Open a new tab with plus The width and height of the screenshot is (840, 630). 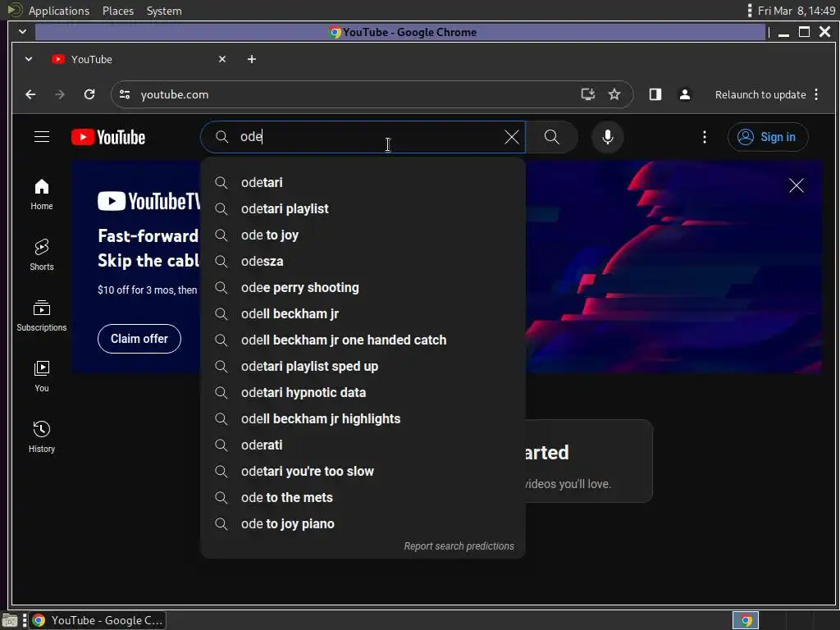(252, 59)
